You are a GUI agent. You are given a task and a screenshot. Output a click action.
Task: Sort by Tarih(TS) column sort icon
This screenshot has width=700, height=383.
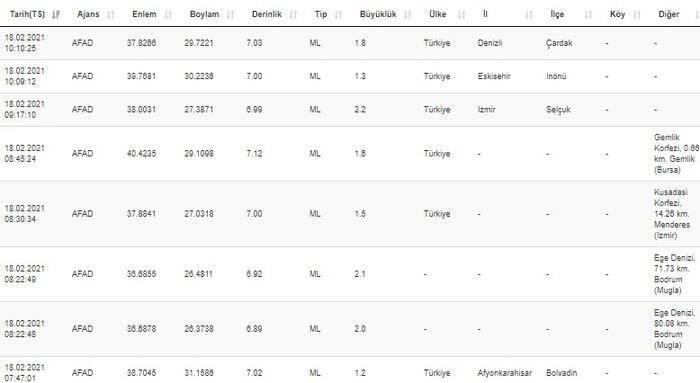[56, 15]
